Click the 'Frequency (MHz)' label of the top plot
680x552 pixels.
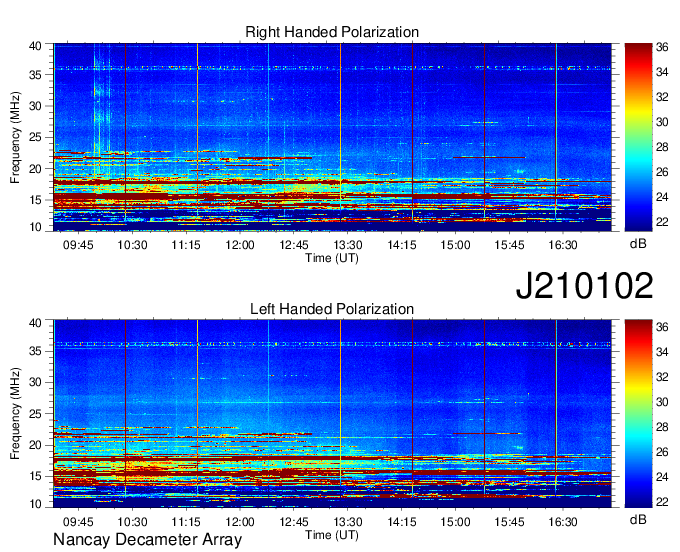click(15, 137)
